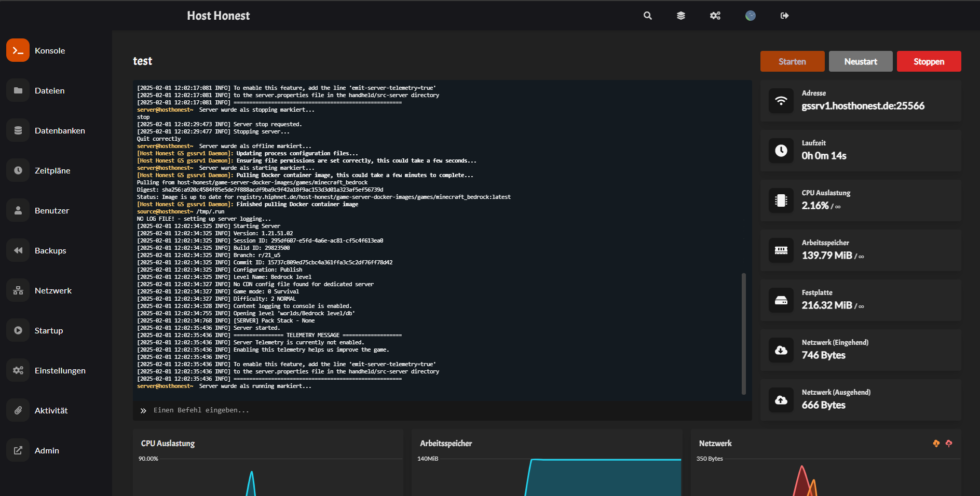Select the Konsole terminal icon in the sidebar

click(x=18, y=50)
